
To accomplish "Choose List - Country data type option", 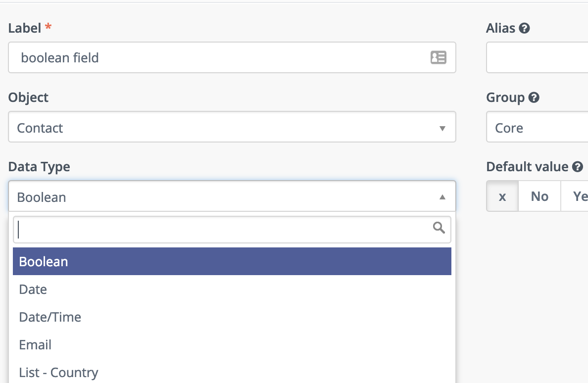I will tap(232, 373).
